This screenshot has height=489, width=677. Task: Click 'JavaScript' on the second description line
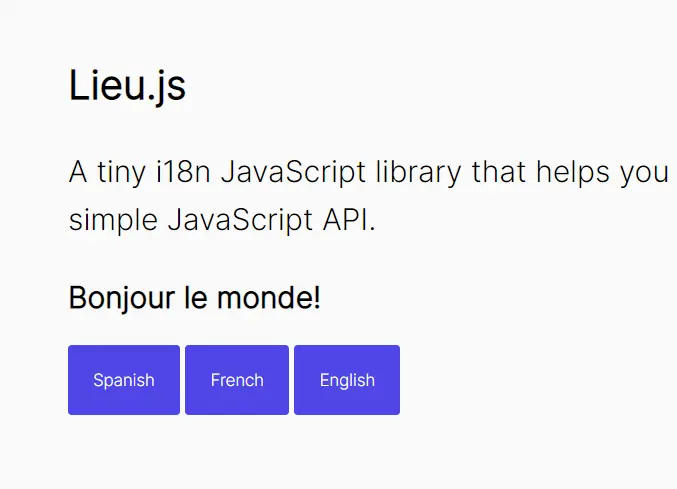tap(240, 221)
